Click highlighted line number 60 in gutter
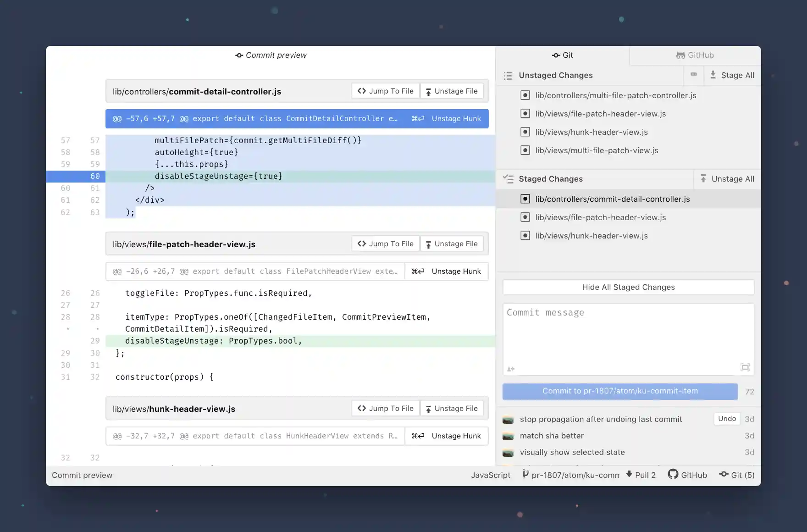Image resolution: width=807 pixels, height=532 pixels. (94, 176)
